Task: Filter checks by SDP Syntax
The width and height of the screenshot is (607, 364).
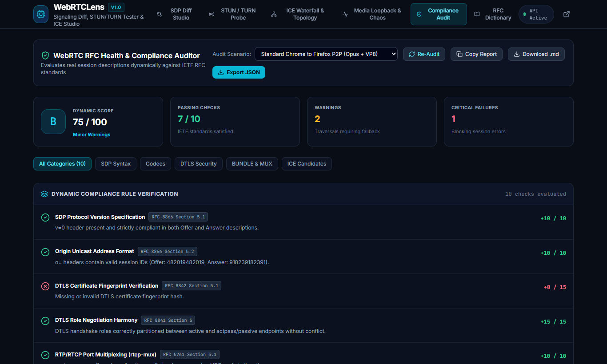Action: pos(116,164)
